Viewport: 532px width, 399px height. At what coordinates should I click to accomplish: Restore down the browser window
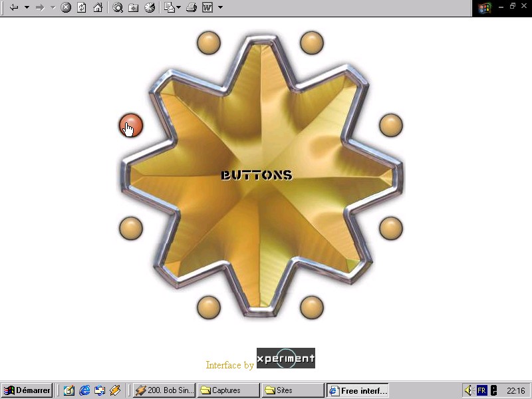(513, 6)
